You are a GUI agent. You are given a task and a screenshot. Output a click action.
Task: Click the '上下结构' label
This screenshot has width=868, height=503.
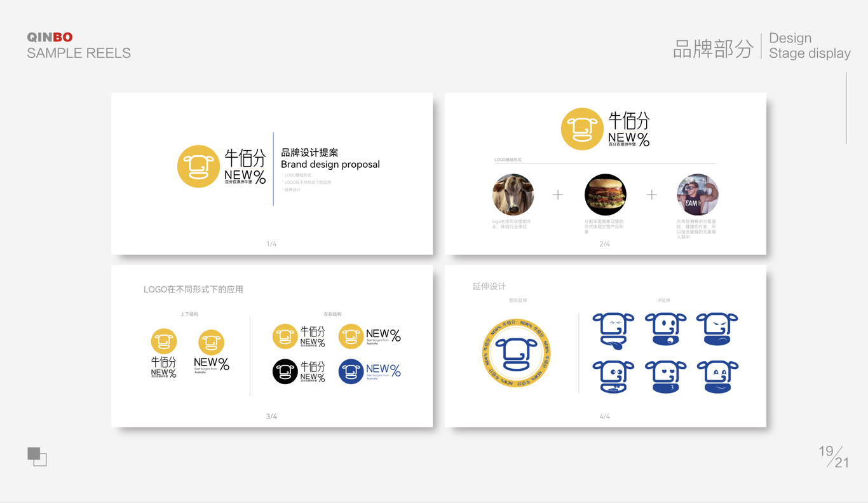(x=189, y=314)
